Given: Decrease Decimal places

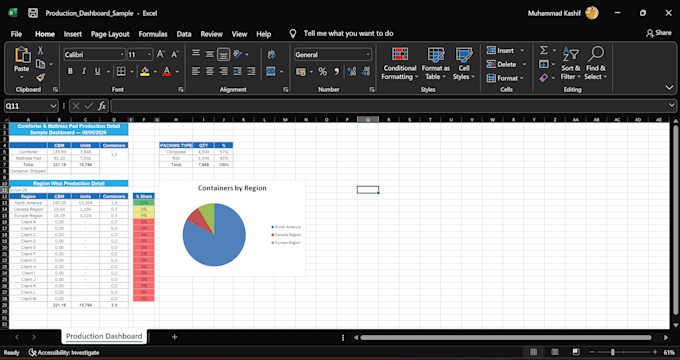Looking at the screenshot, I should click(366, 72).
